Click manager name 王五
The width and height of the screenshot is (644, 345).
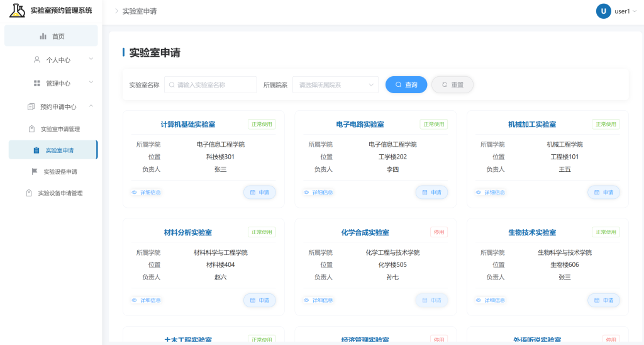pos(564,169)
